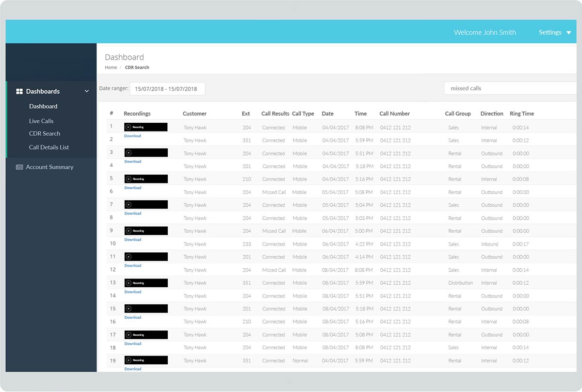Download the recording under row 3

coord(132,162)
